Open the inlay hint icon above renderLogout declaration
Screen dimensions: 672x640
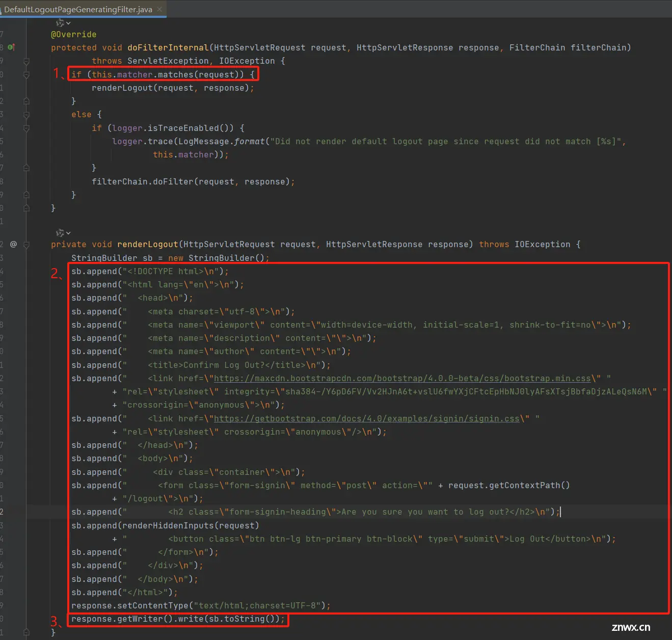pos(63,233)
